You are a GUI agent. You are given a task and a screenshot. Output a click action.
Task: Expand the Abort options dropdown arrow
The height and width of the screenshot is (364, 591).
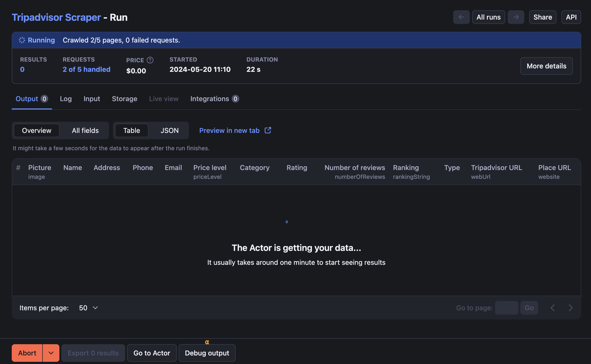click(51, 353)
